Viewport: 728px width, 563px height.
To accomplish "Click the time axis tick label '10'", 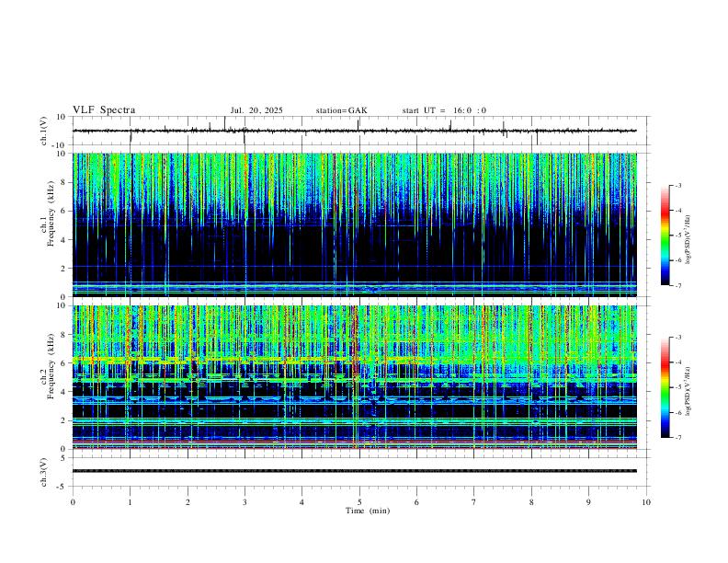I will (646, 502).
